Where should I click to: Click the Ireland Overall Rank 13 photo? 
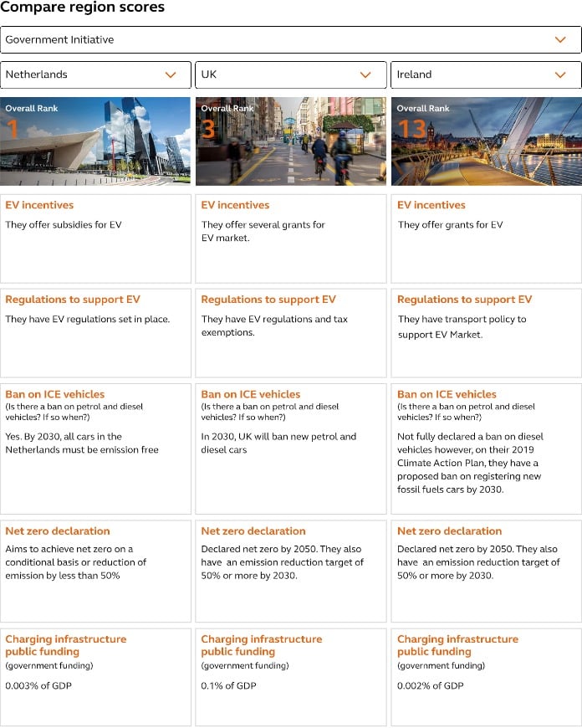[487, 141]
